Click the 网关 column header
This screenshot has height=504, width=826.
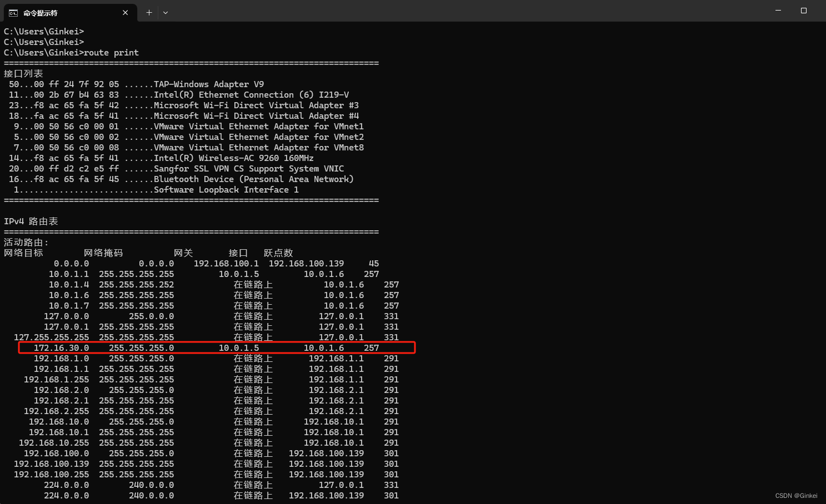183,253
